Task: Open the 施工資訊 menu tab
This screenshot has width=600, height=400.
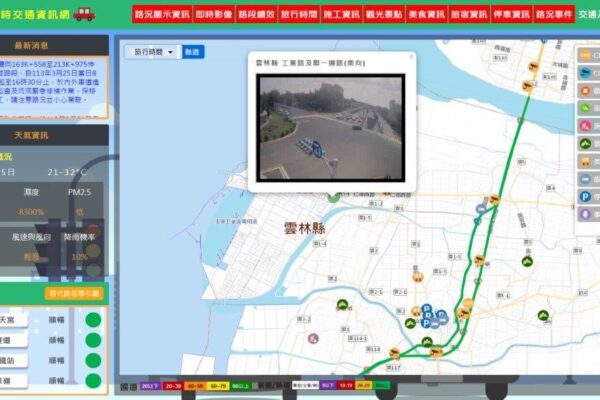Action: click(341, 14)
